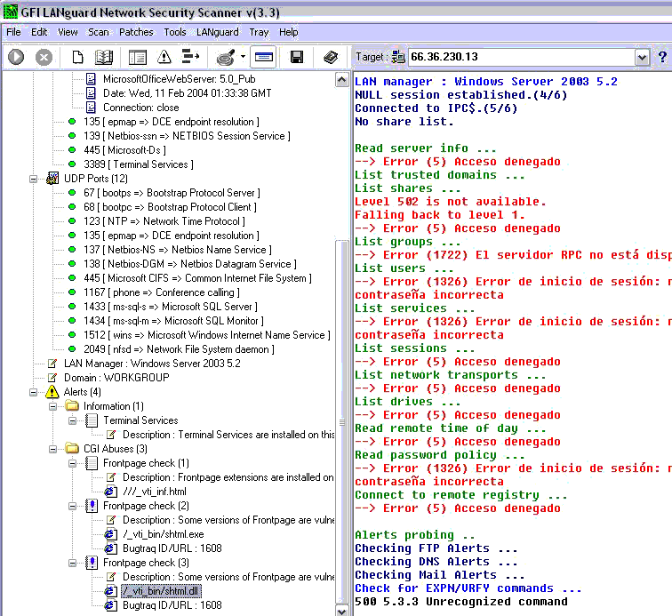
Task: Click the Frontpage check (1) document icon
Action: (92, 463)
